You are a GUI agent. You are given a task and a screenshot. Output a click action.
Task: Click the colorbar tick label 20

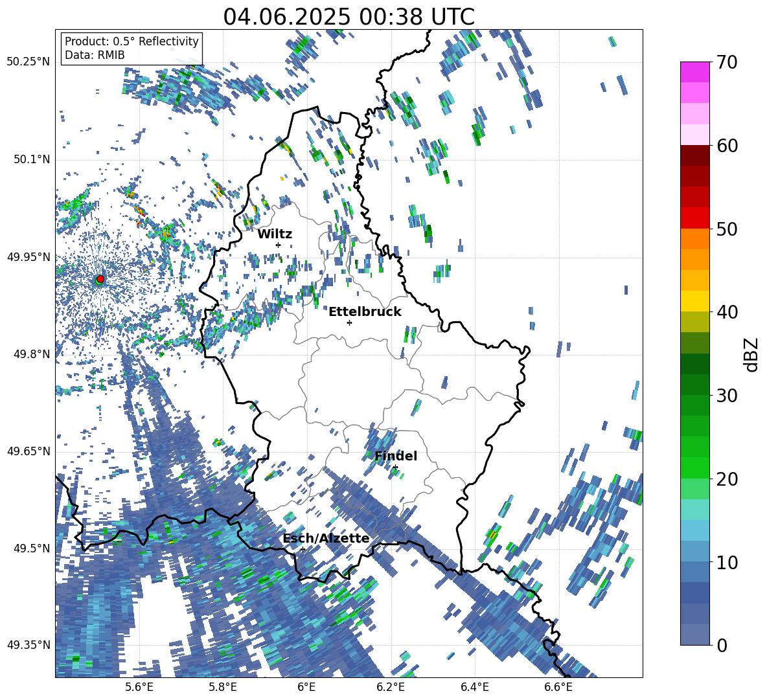(727, 479)
